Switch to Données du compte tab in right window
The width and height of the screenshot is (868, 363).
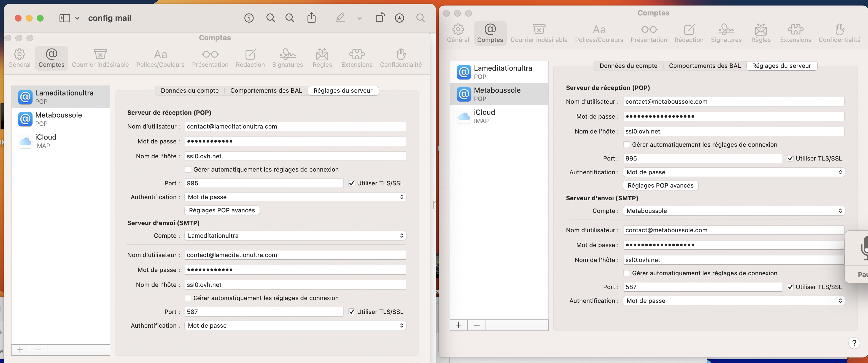point(628,66)
